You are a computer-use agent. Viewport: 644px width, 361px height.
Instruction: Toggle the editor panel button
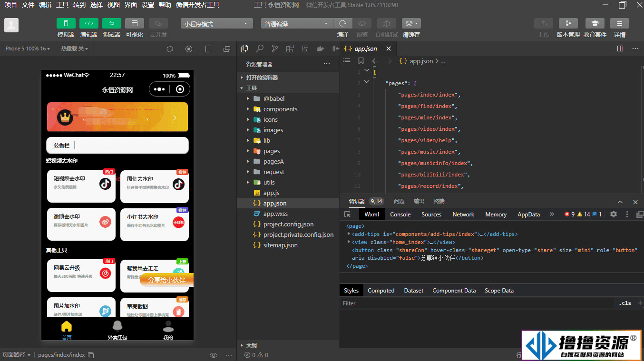89,23
